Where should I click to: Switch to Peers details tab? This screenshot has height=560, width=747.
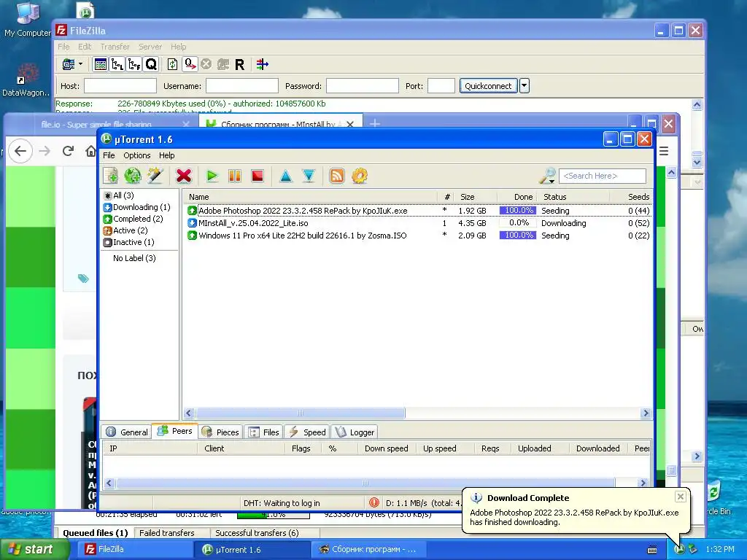click(175, 431)
